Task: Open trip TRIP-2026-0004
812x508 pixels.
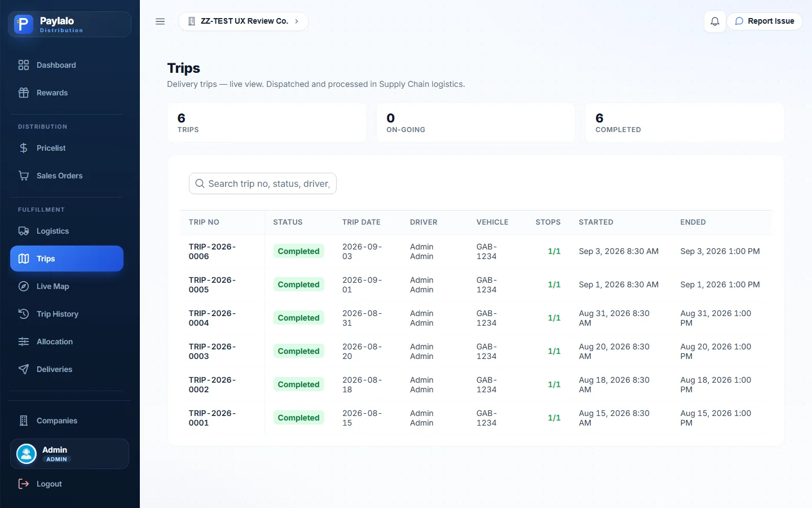Action: click(213, 318)
